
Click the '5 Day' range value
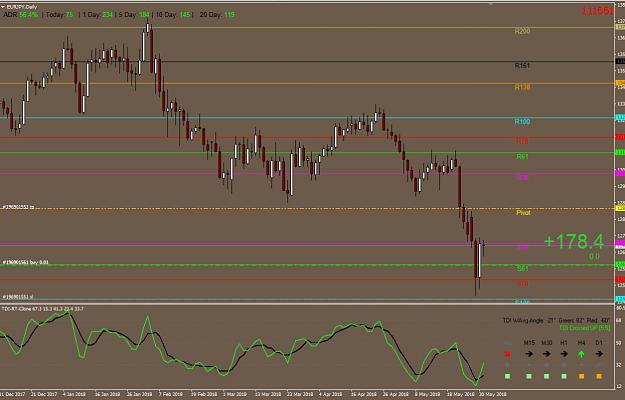point(144,15)
